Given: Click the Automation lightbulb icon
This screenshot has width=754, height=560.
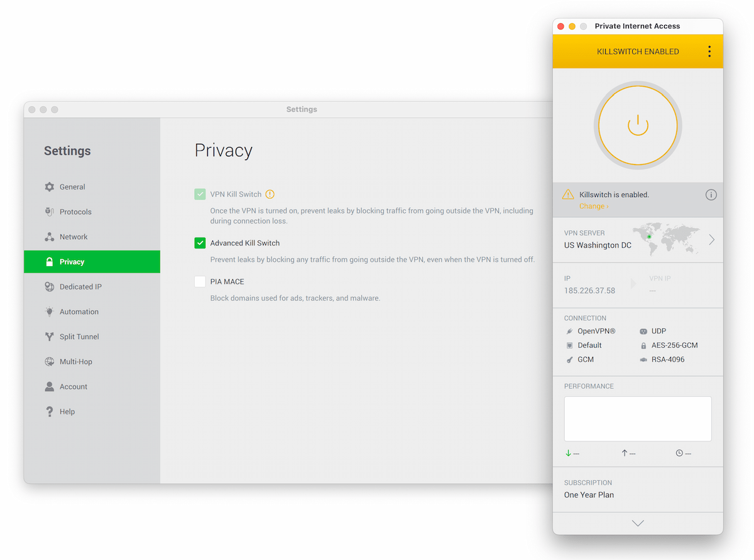Looking at the screenshot, I should tap(50, 312).
